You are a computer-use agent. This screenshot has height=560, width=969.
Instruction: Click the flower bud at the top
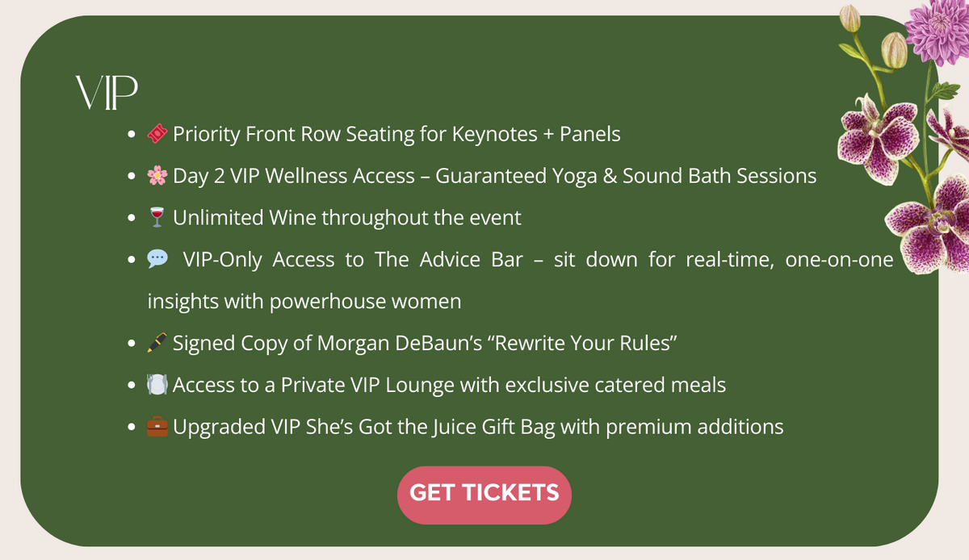[x=849, y=18]
